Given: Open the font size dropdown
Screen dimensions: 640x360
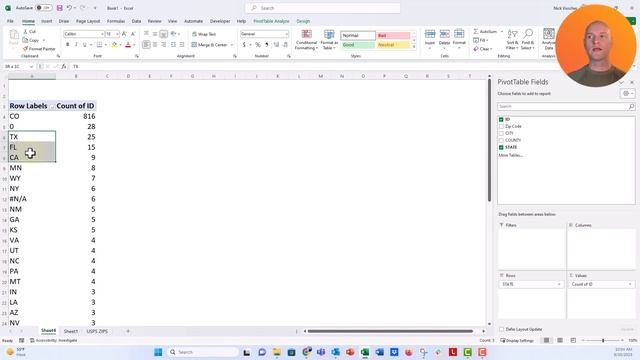Looking at the screenshot, I should 118,34.
